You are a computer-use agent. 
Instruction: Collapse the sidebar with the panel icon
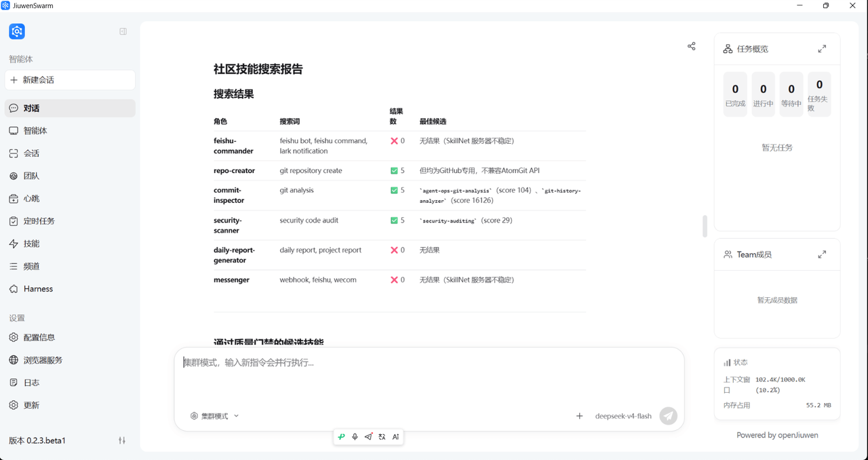[x=123, y=31]
